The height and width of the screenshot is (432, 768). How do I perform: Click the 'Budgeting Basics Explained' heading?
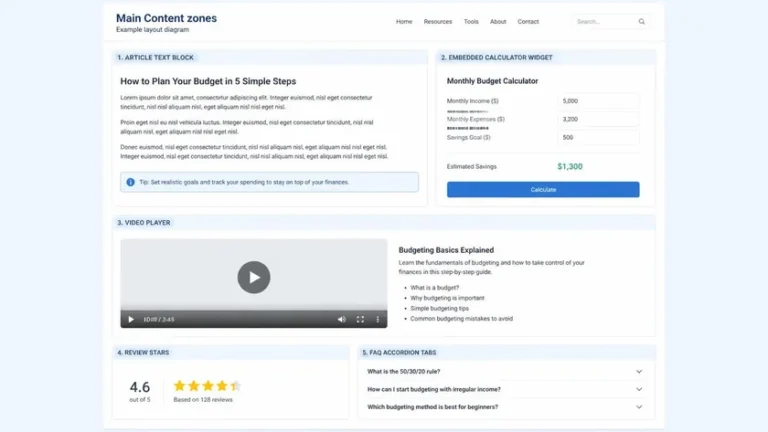point(446,250)
